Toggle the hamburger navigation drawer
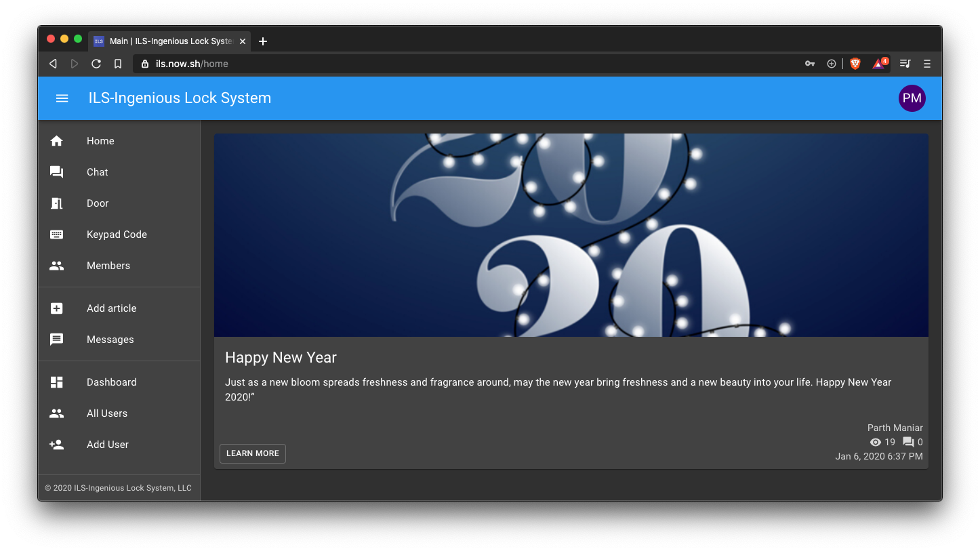Viewport: 980px width, 551px height. [x=62, y=98]
